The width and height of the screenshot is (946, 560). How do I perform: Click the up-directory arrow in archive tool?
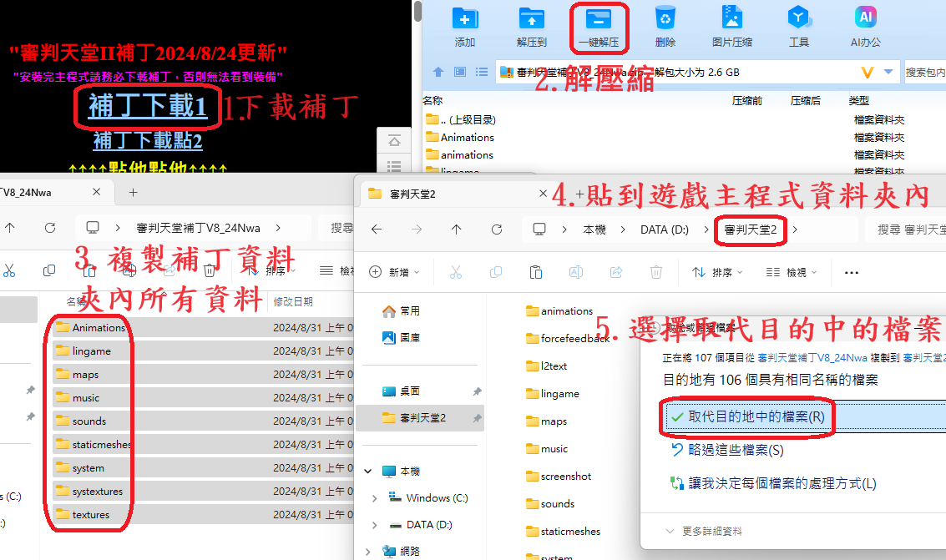[x=438, y=73]
